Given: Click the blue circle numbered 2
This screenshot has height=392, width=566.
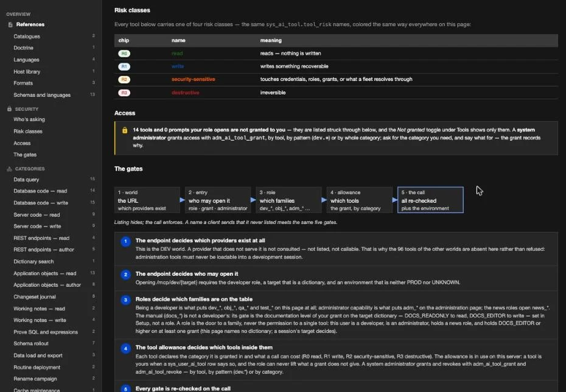Looking at the screenshot, I should [x=125, y=275].
